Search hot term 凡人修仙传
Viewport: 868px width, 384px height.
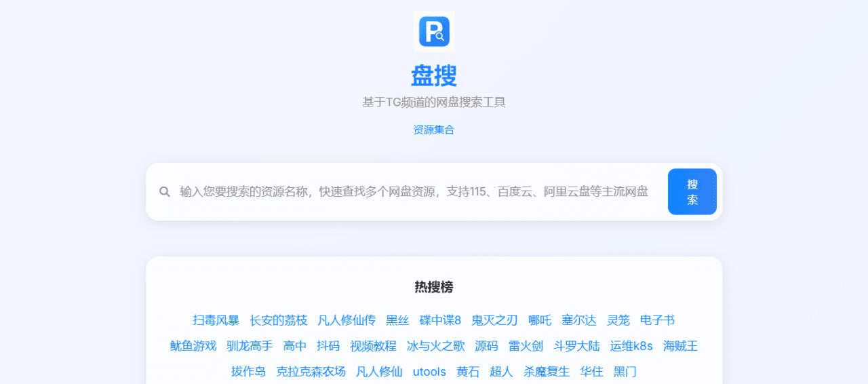click(x=347, y=320)
